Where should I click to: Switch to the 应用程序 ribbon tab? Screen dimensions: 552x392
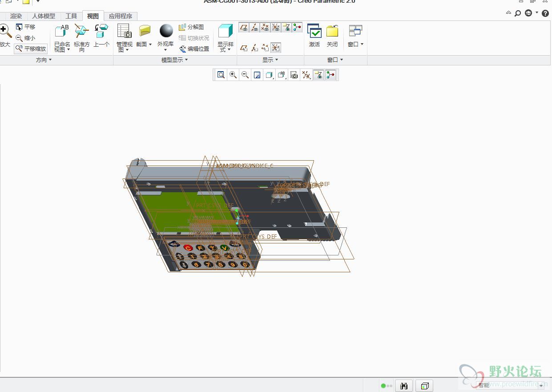click(121, 16)
